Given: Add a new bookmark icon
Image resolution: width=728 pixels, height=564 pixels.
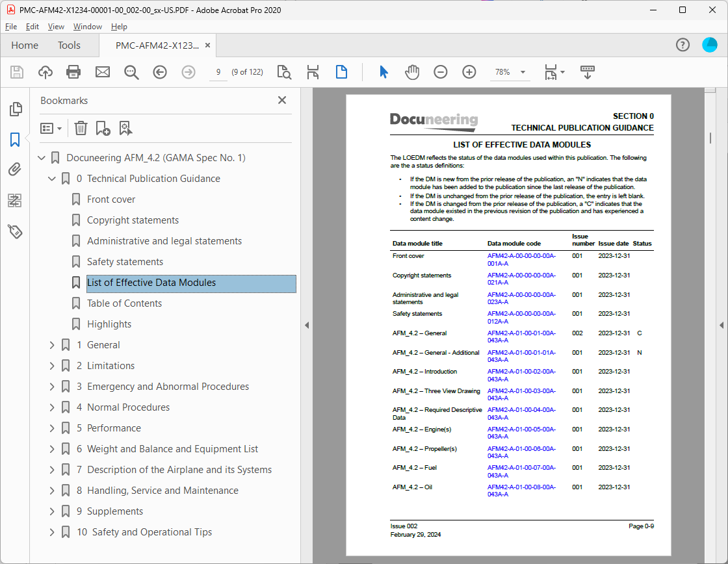Looking at the screenshot, I should (x=103, y=128).
